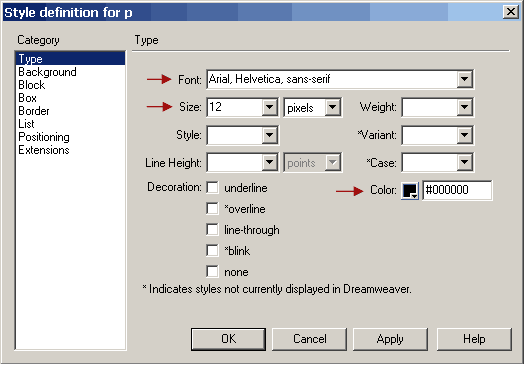Open the black Color swatch picker

coord(410,191)
